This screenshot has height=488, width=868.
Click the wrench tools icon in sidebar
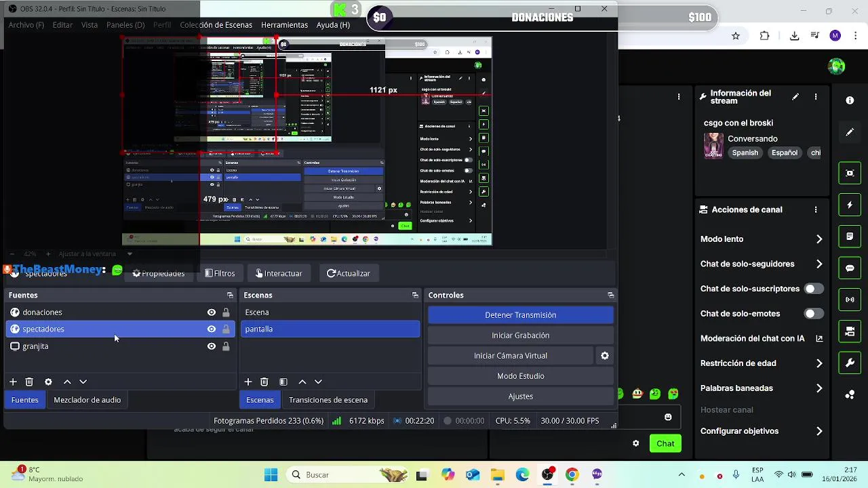pos(850,363)
